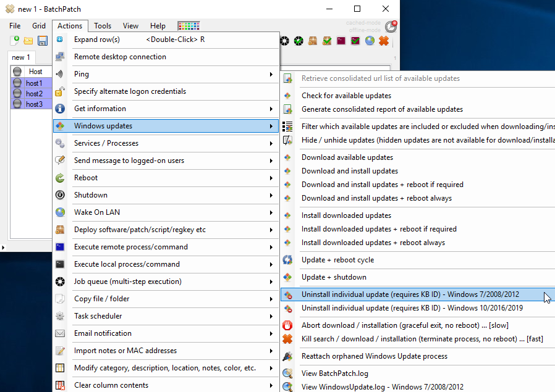555x392 pixels.
Task: Click the icon beside View BatchPatch.log
Action: point(287,373)
